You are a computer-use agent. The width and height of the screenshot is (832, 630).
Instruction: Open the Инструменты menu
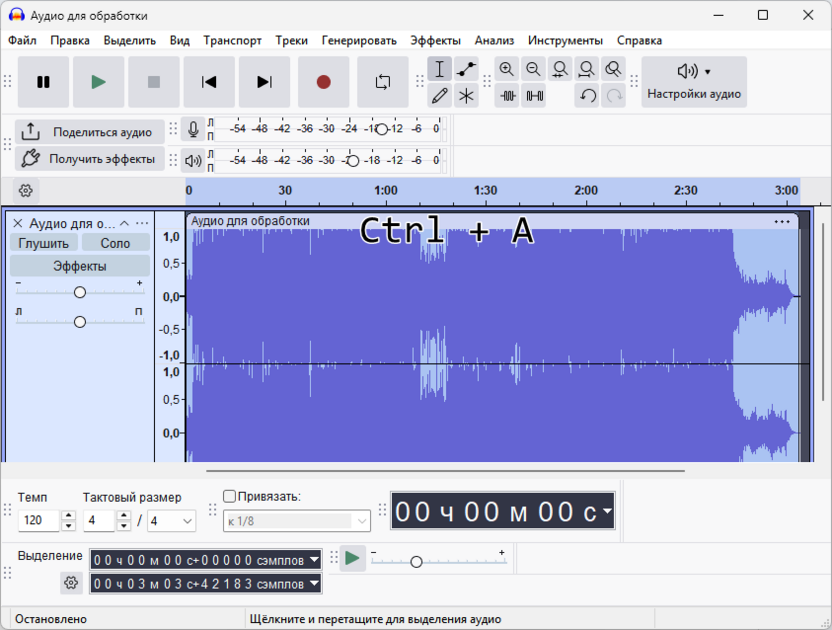(565, 41)
